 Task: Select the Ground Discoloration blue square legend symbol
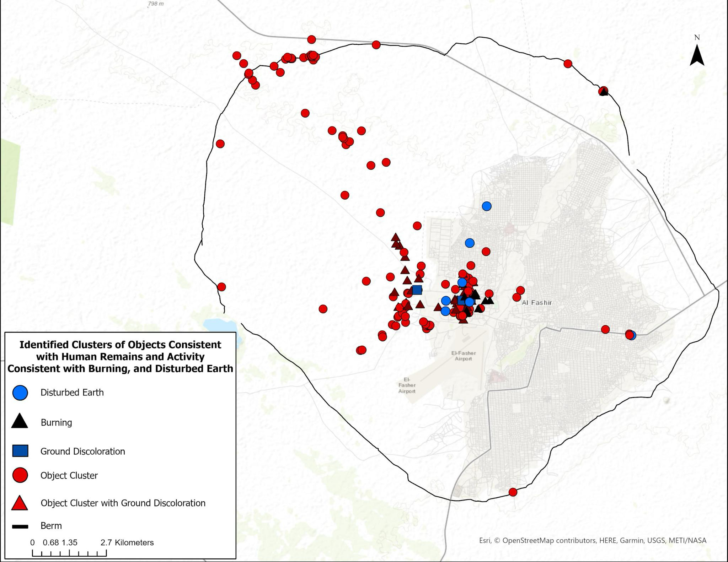20,451
